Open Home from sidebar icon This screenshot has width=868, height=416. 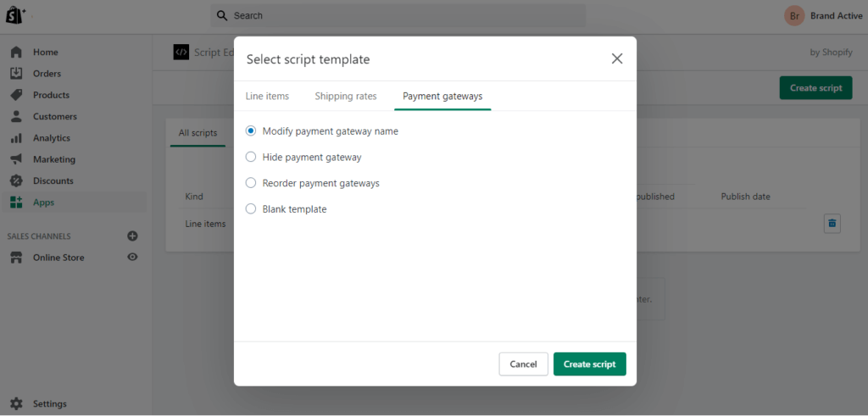point(16,53)
